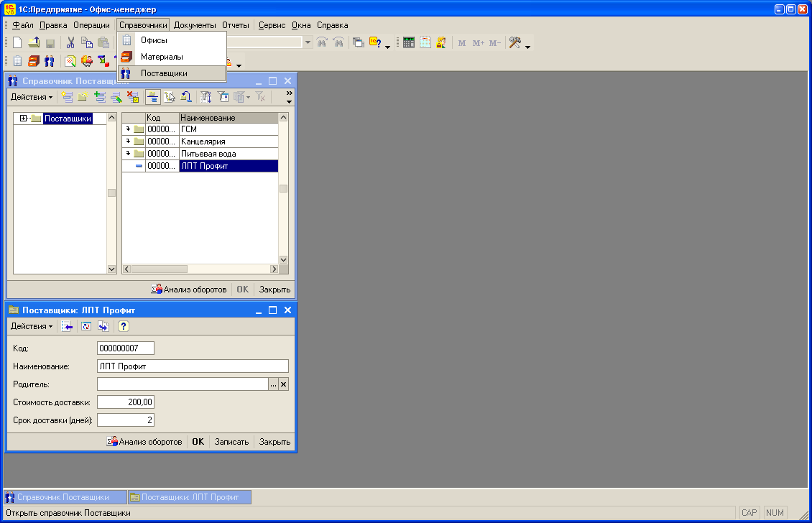Click Закрыть in ЛПТ Профит form
The image size is (812, 523).
coord(274,442)
